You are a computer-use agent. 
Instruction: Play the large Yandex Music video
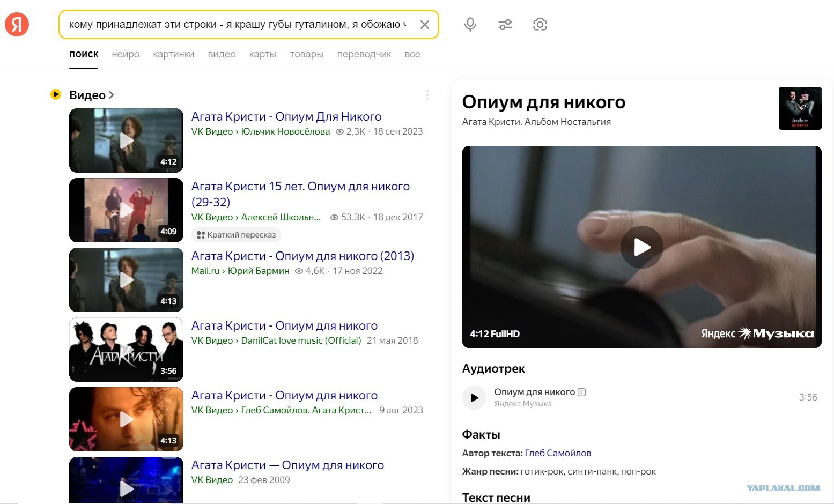coord(642,247)
